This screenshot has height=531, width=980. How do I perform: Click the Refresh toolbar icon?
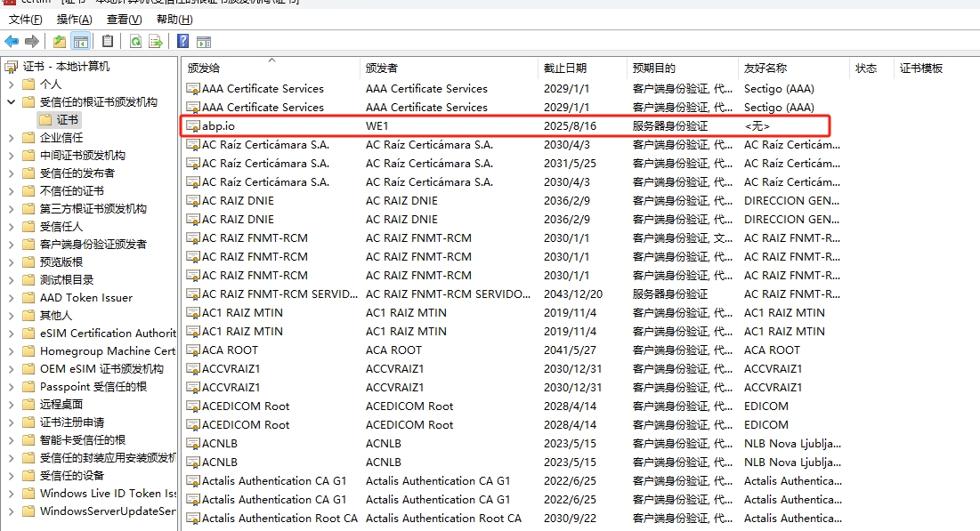point(135,41)
